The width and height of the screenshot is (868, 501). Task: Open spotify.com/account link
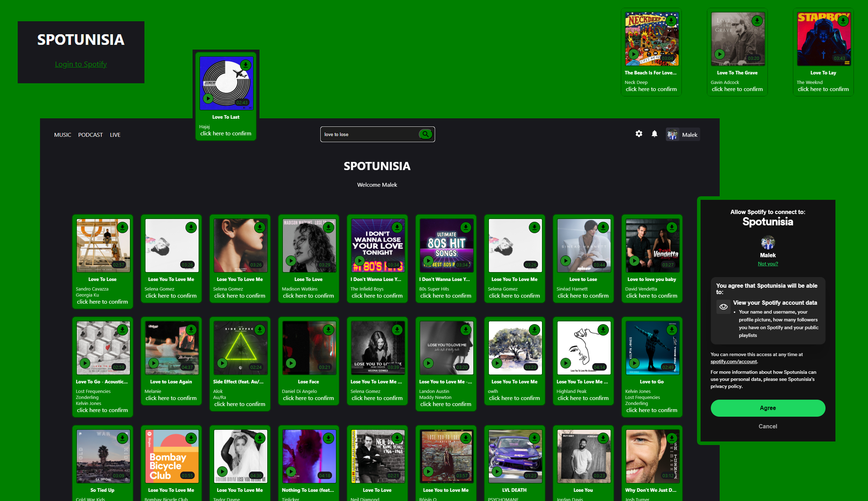point(733,361)
